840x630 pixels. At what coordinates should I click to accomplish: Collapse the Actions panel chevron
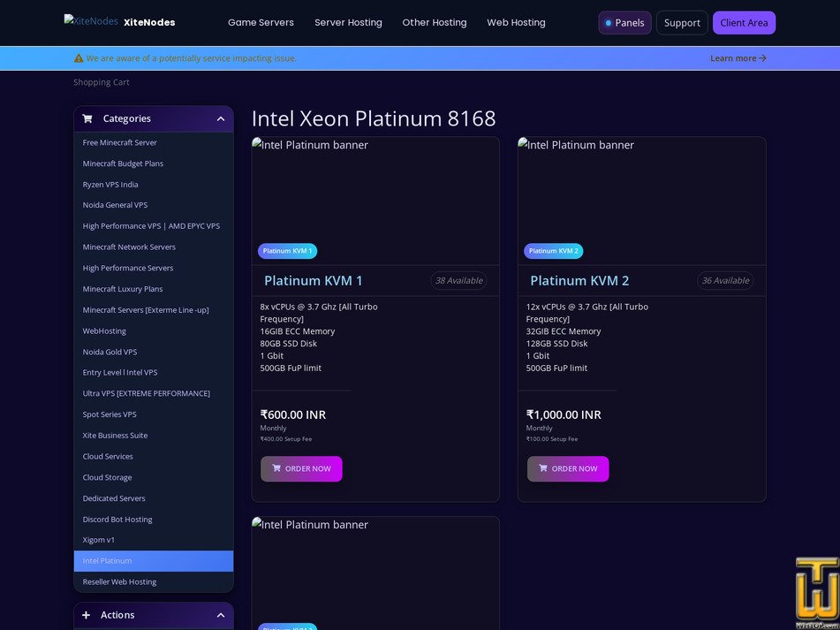[221, 615]
